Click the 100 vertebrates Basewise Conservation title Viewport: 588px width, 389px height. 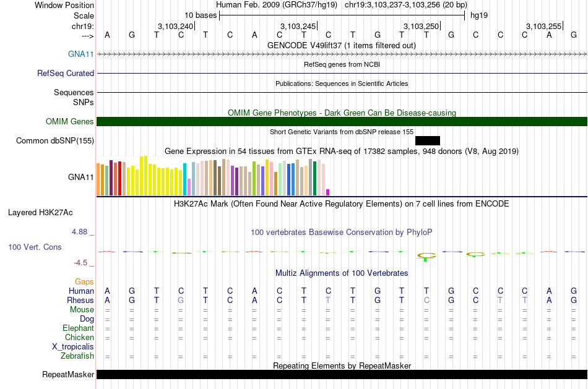(342, 232)
